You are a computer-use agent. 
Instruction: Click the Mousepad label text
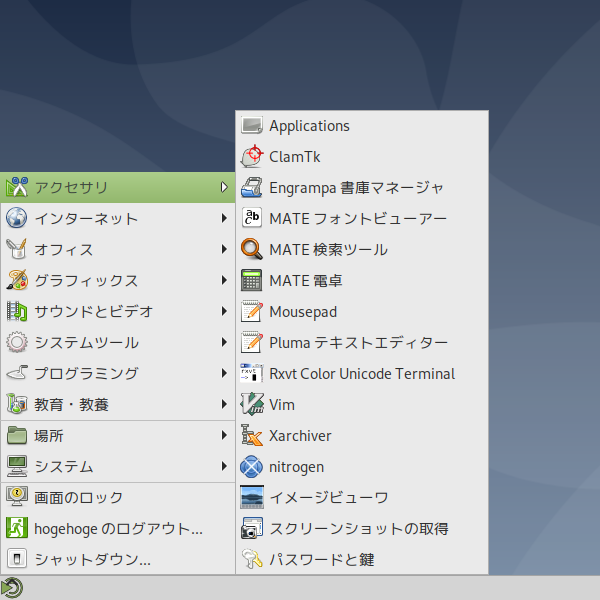303,312
